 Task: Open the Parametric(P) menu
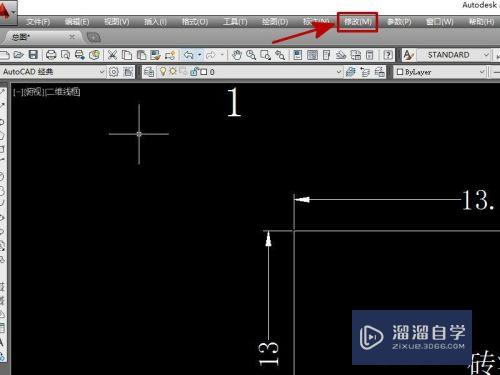coord(399,22)
